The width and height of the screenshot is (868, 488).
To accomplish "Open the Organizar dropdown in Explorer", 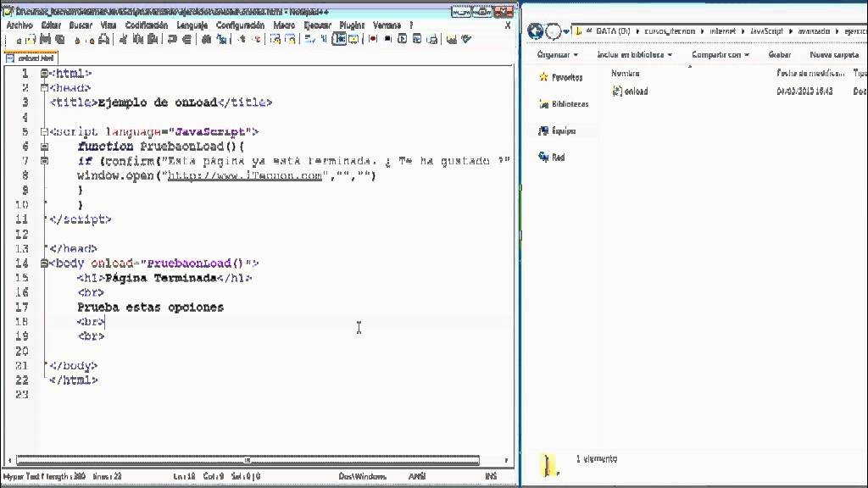I will coord(558,54).
